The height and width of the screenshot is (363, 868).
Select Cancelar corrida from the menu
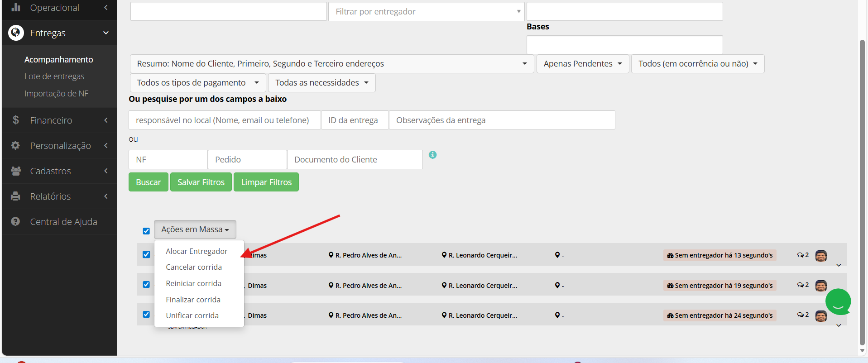(194, 267)
